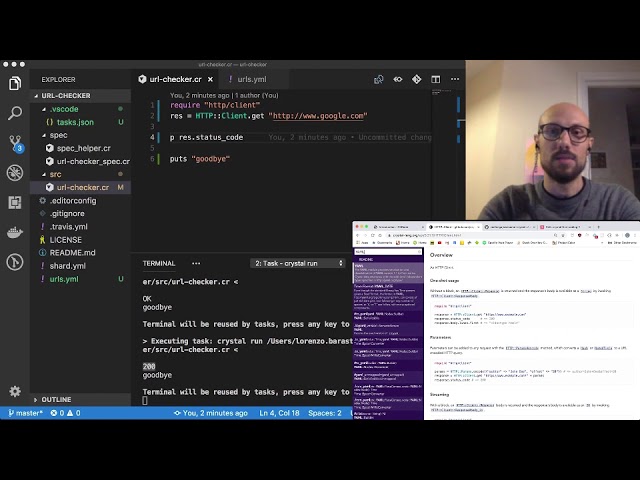Click the master branch in status bar
Viewport: 640px width, 480px height.
[x=25, y=413]
